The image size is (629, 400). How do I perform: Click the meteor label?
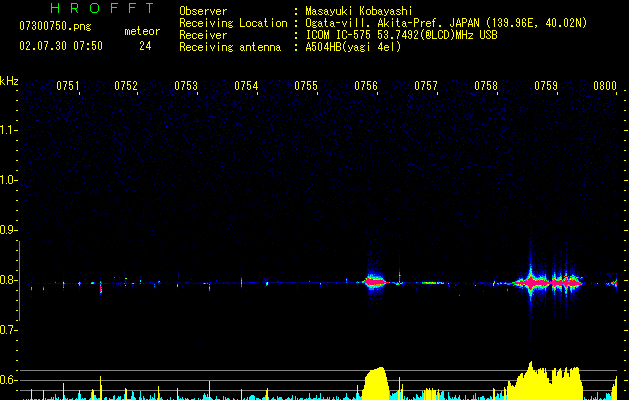[142, 31]
